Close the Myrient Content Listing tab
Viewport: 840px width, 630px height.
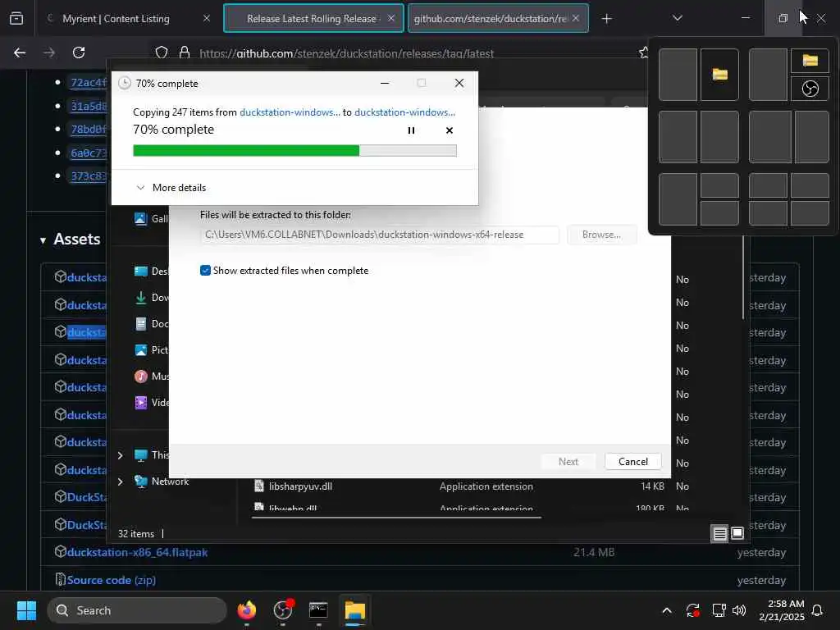coord(207,19)
